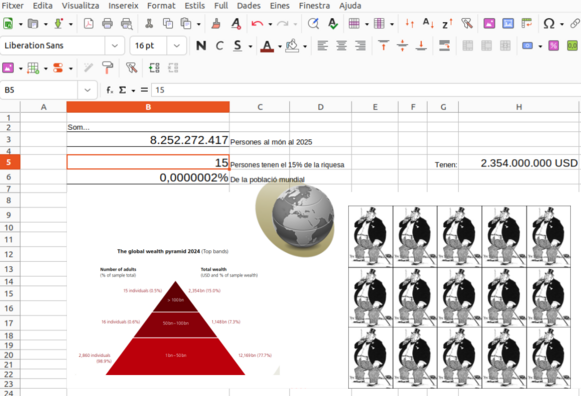The image size is (581, 396).
Task: Select column B header
Action: click(x=148, y=107)
